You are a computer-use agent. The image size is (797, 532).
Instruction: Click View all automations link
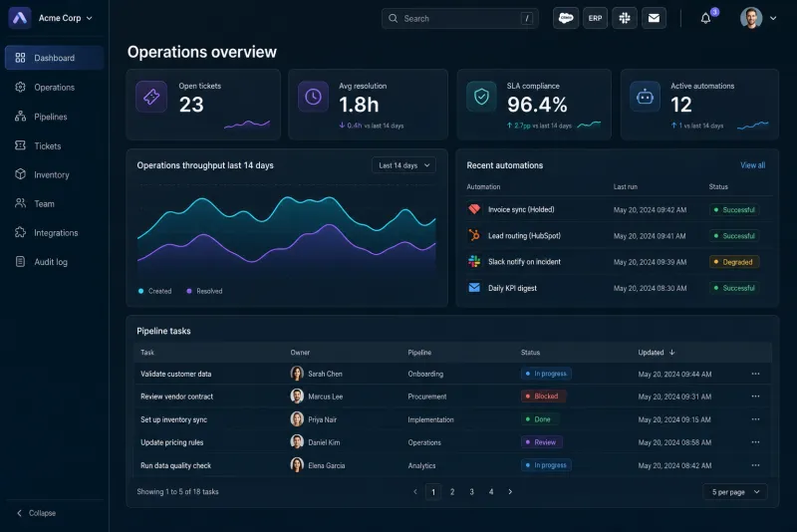(x=753, y=165)
